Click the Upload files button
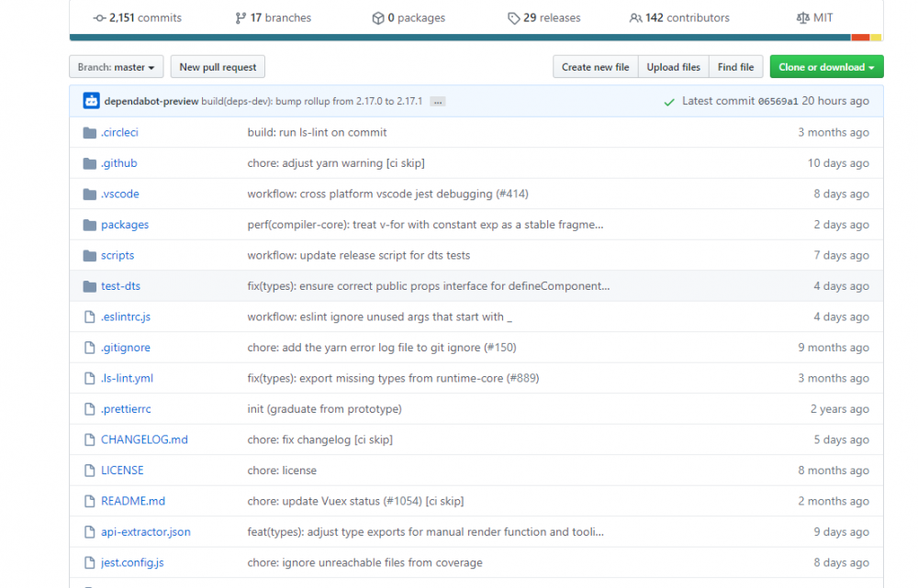The width and height of the screenshot is (918, 588). [673, 67]
